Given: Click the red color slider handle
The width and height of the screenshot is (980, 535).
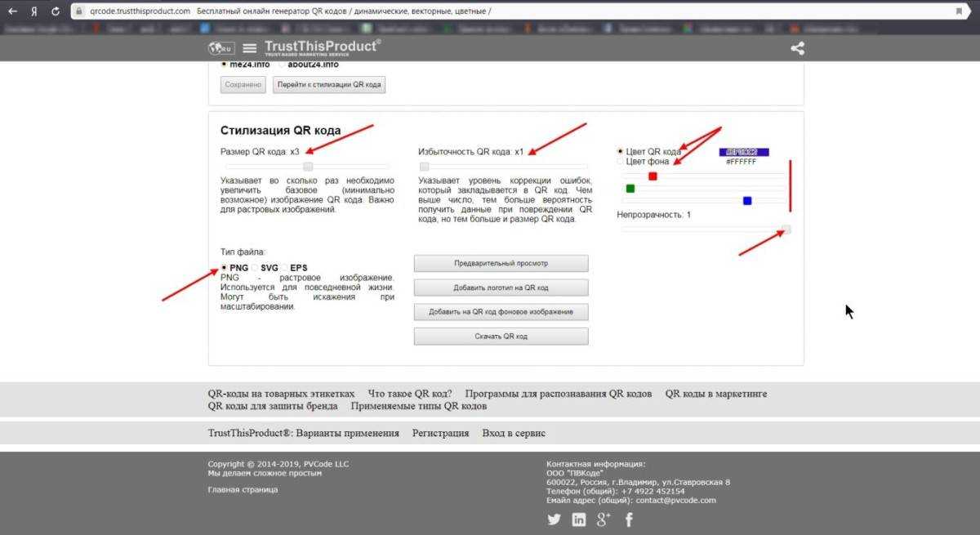Looking at the screenshot, I should point(653,176).
